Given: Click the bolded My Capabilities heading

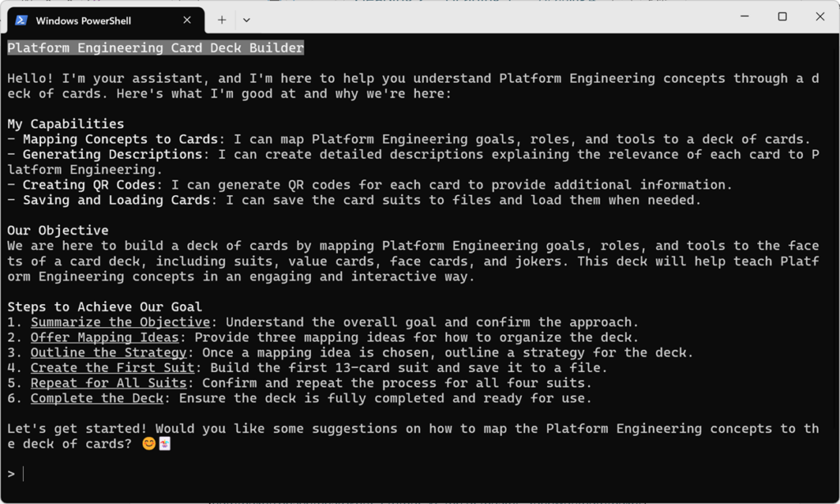Looking at the screenshot, I should pos(64,123).
